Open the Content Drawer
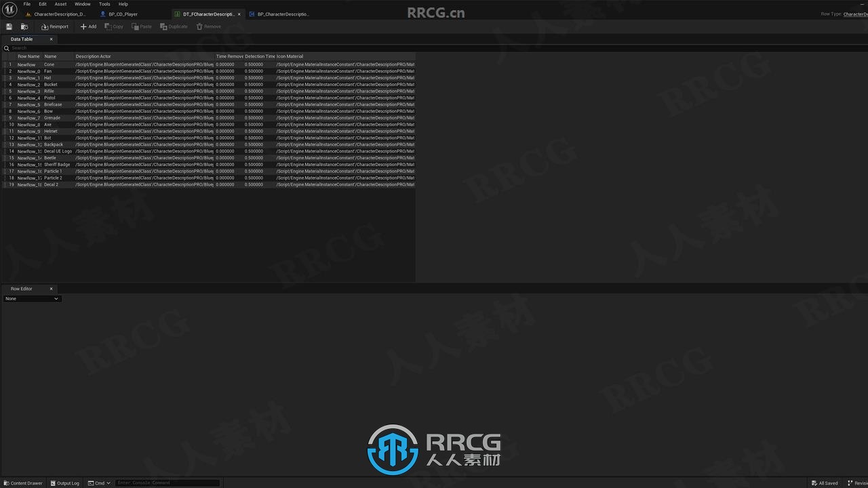The height and width of the screenshot is (488, 868). pos(24,483)
